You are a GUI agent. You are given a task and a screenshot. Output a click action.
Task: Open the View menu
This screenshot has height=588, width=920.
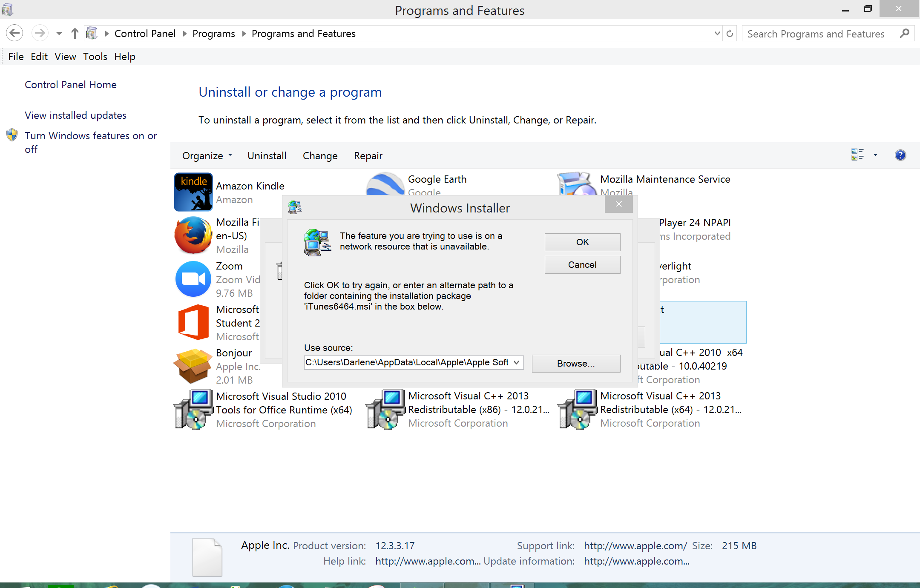pos(65,57)
